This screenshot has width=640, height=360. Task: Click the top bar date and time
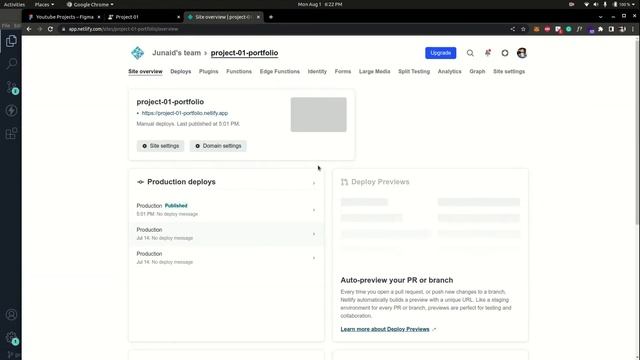(320, 4)
